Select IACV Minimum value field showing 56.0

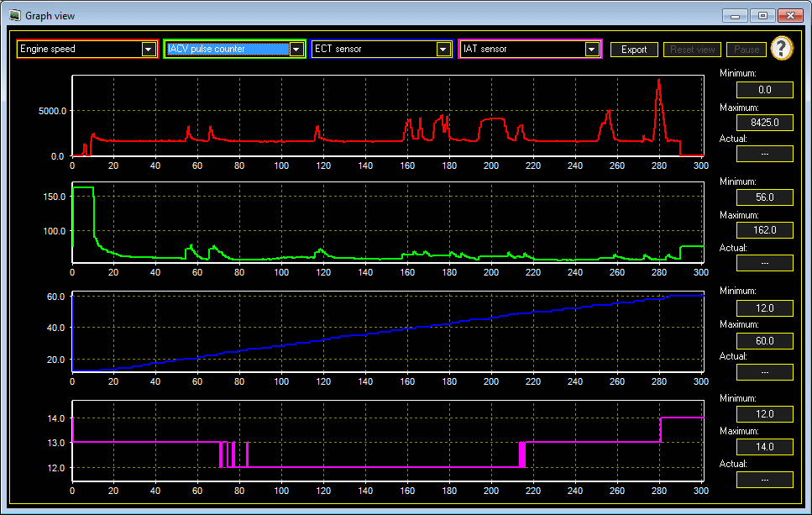click(764, 198)
